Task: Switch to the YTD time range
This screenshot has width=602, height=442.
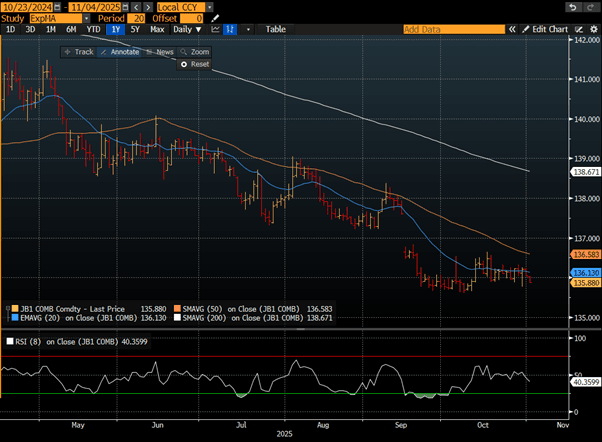Action: tap(93, 30)
